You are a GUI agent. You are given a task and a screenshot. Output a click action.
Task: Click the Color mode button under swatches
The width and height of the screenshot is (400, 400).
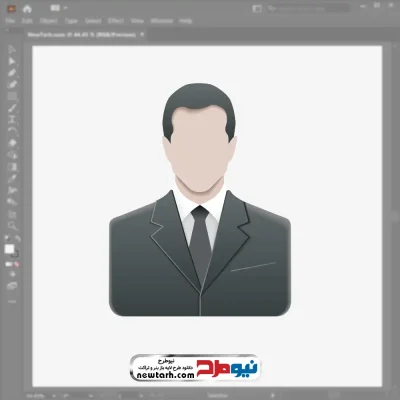click(7, 264)
